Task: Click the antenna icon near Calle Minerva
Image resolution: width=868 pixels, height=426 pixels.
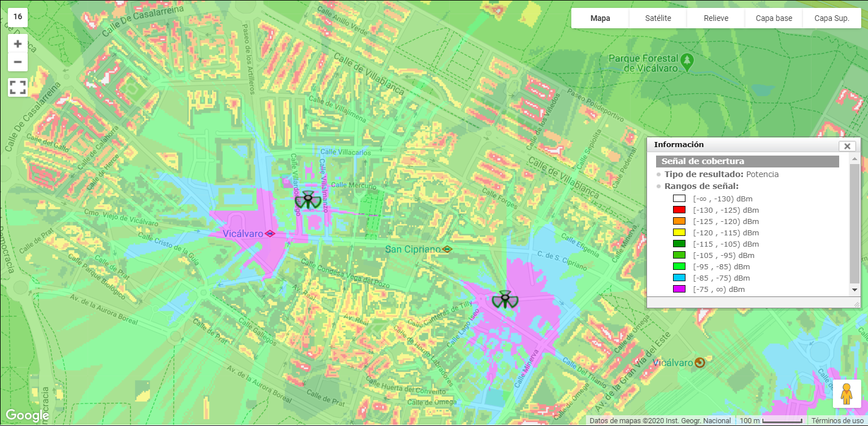Action: 504,299
